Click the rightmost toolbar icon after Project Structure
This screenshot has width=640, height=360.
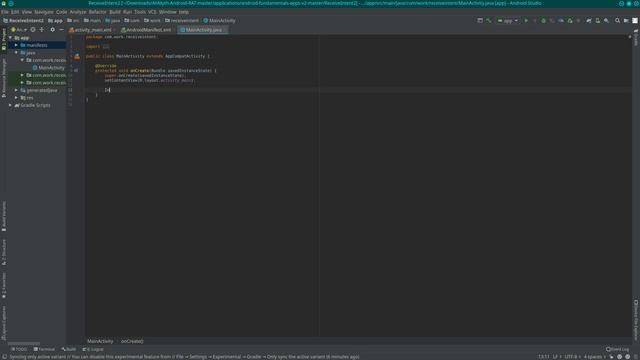pyautogui.click(x=635, y=20)
